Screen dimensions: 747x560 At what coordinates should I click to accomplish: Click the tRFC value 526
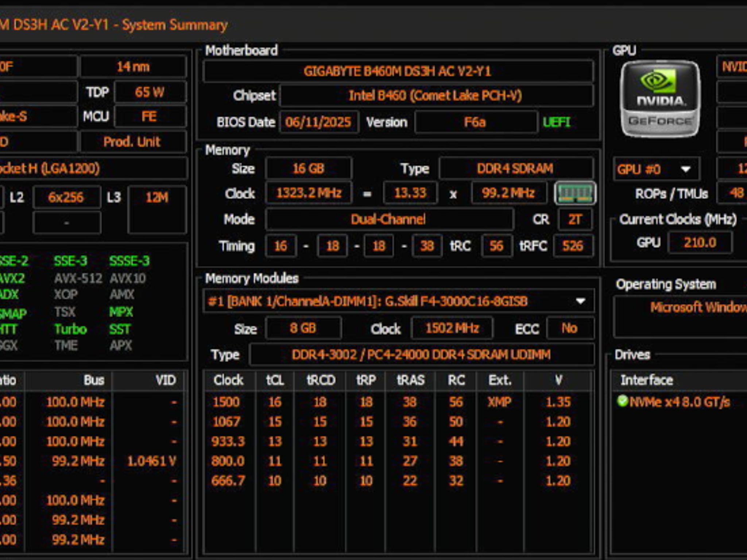[573, 246]
